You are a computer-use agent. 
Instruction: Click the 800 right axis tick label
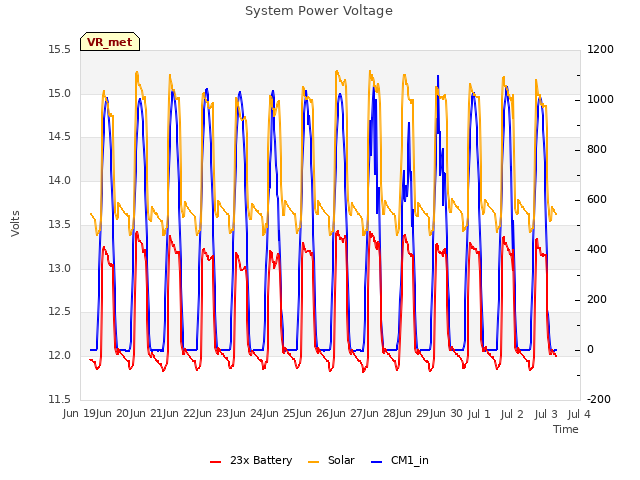(597, 149)
